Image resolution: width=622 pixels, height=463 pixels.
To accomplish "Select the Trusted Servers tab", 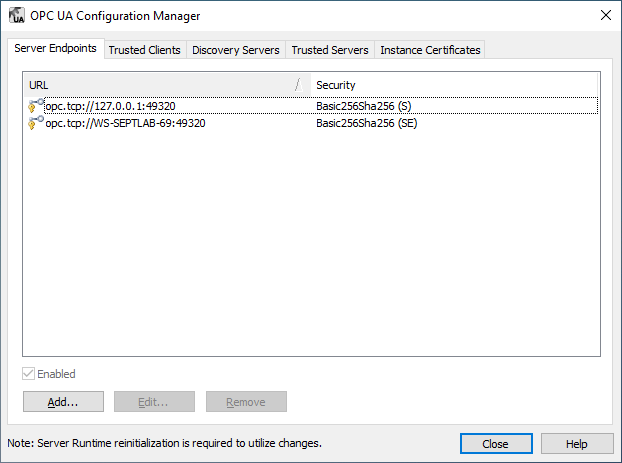I will tap(330, 50).
